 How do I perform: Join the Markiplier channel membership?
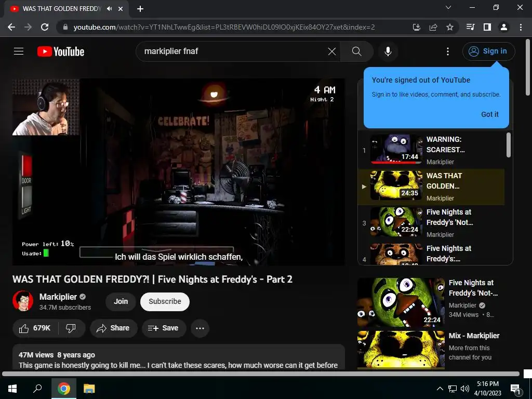click(x=121, y=301)
